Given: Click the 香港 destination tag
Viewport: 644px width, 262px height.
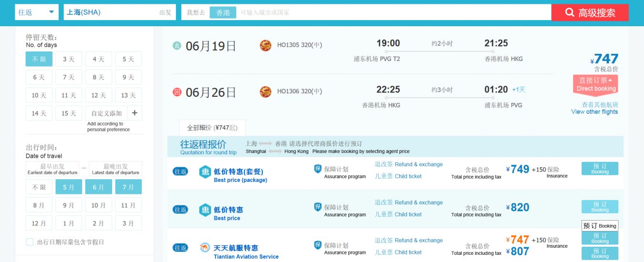Looking at the screenshot, I should 223,12.
